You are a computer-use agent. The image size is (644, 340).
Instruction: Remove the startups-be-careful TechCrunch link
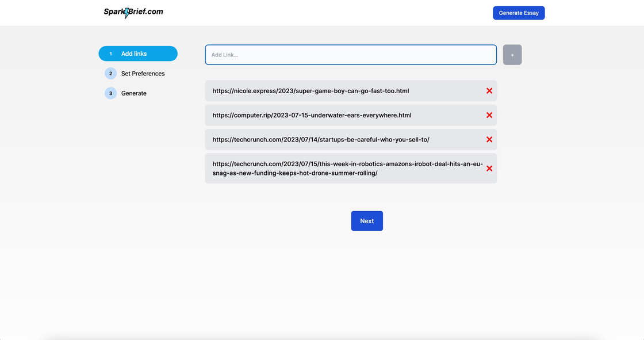pyautogui.click(x=489, y=139)
